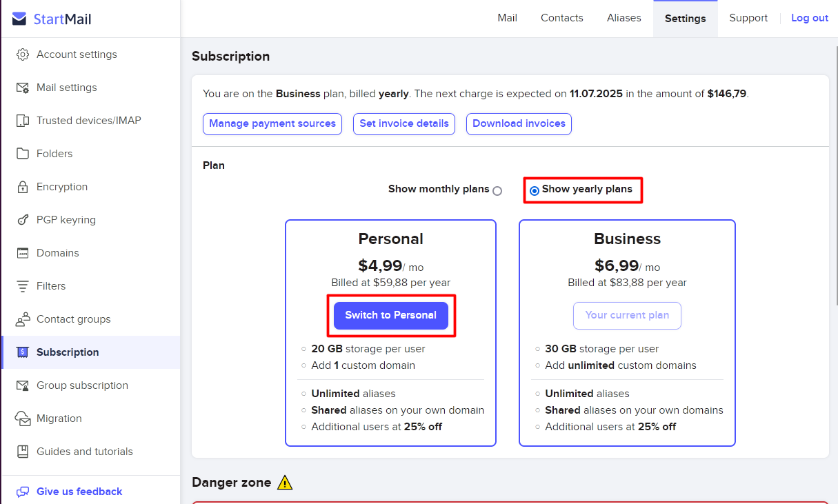Click the Account settings gear icon

coord(23,54)
